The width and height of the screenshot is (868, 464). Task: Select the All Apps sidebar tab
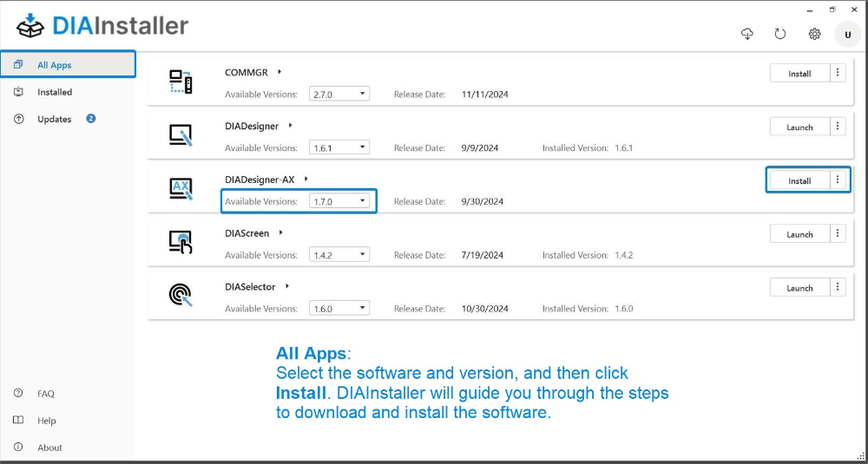click(68, 64)
